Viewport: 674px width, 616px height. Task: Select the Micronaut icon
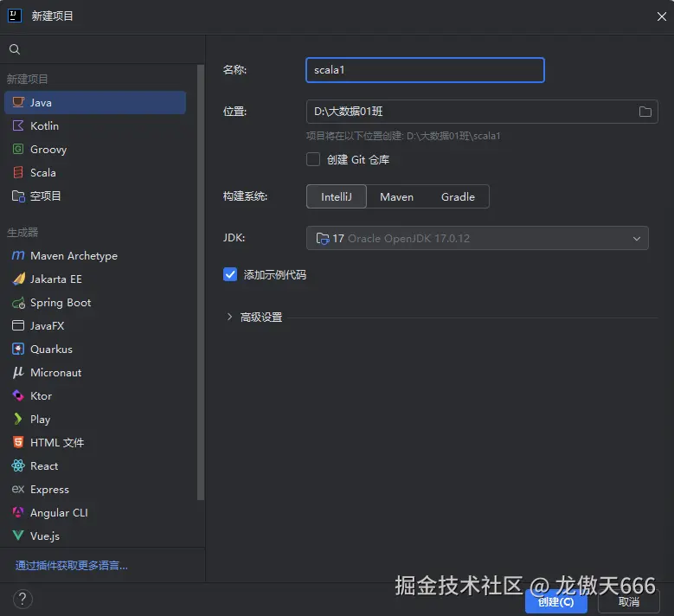pyautogui.click(x=18, y=372)
